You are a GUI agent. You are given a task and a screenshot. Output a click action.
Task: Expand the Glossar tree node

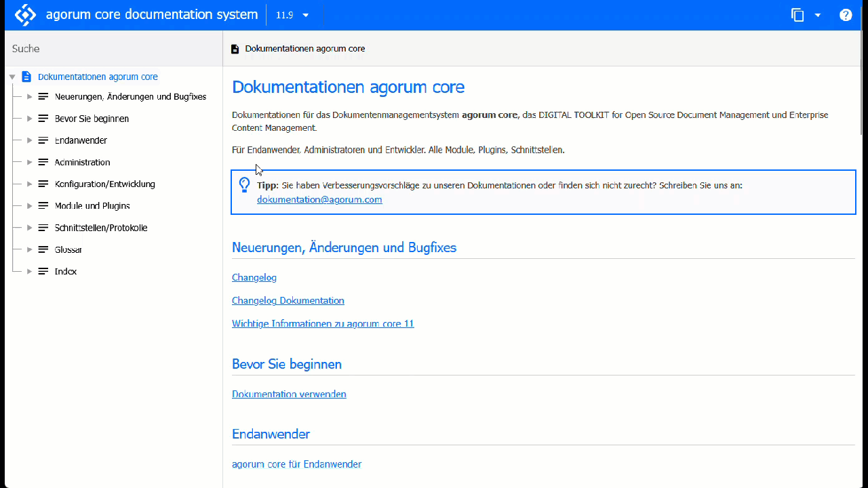coord(30,249)
